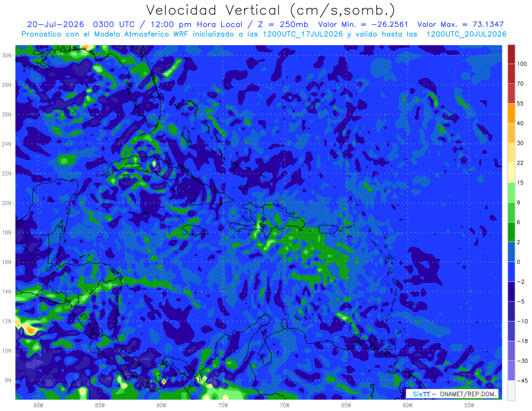
Task: Click the white colorbar segment below -45
Action: (x=511, y=390)
